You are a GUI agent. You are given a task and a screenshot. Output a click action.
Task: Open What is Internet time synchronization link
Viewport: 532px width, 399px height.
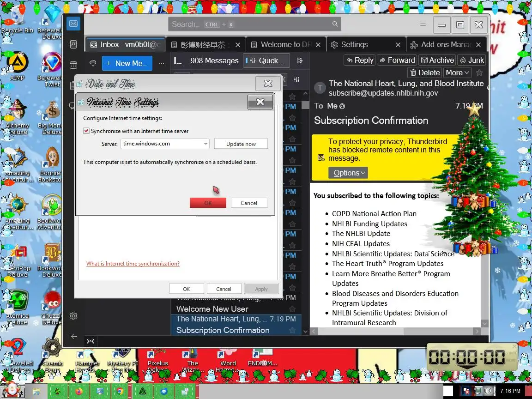click(x=133, y=264)
